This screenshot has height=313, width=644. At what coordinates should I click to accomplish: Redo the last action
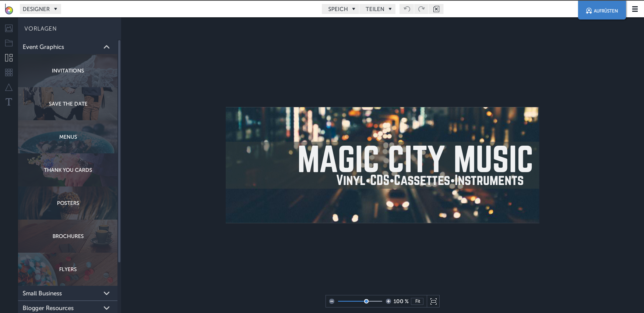click(x=422, y=9)
